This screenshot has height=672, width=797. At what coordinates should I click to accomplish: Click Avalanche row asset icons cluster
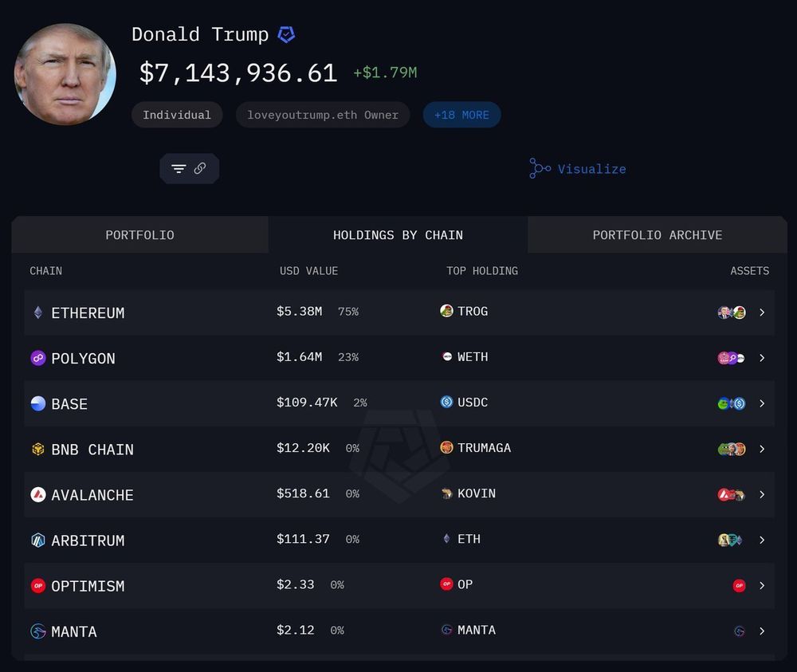731,494
